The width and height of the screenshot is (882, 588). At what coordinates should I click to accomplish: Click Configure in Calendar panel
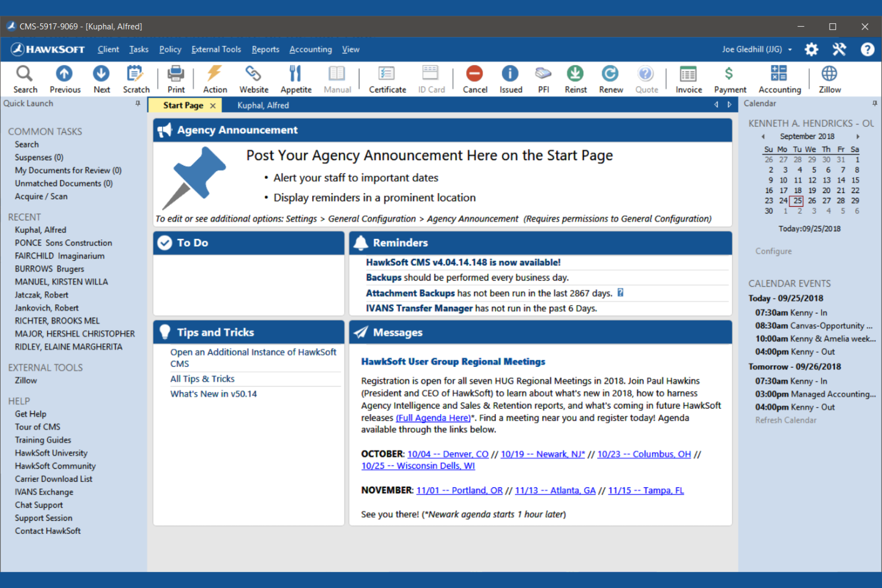[774, 251]
